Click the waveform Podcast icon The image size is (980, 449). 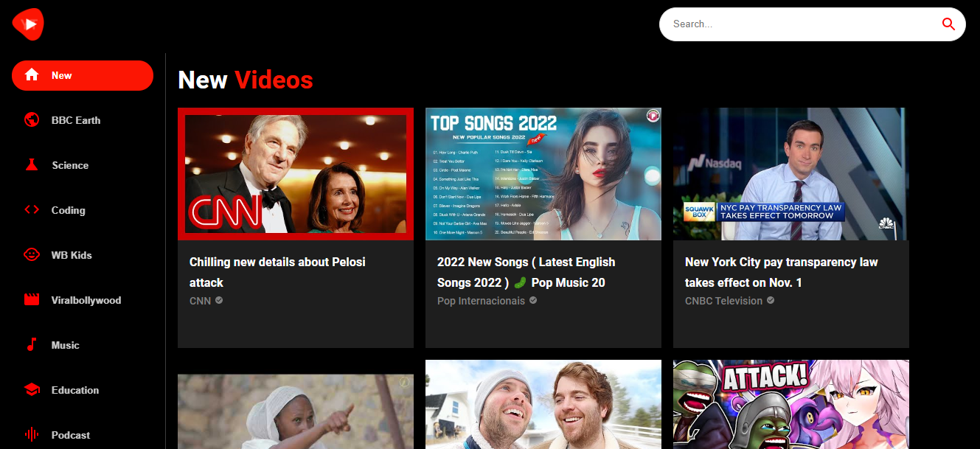32,435
